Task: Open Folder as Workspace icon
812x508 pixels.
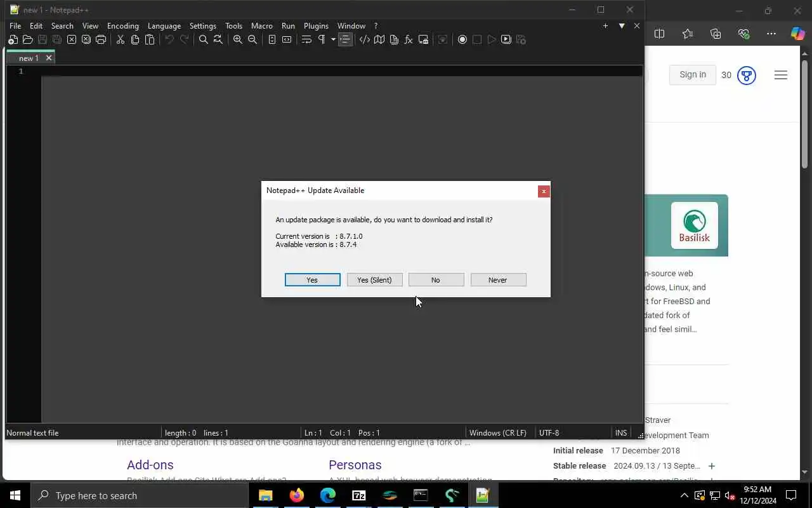Action: (423, 39)
